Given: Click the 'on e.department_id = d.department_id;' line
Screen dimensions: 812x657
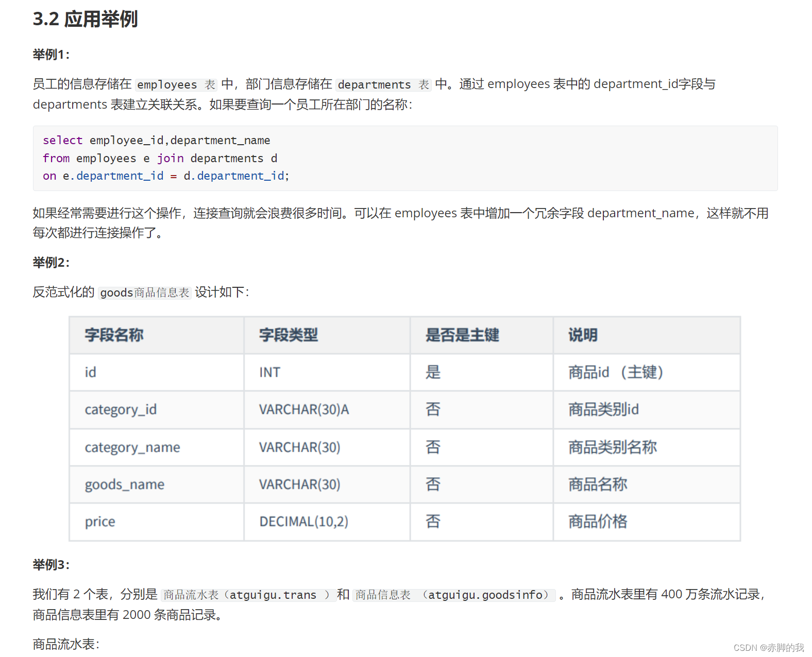Looking at the screenshot, I should 166,176.
